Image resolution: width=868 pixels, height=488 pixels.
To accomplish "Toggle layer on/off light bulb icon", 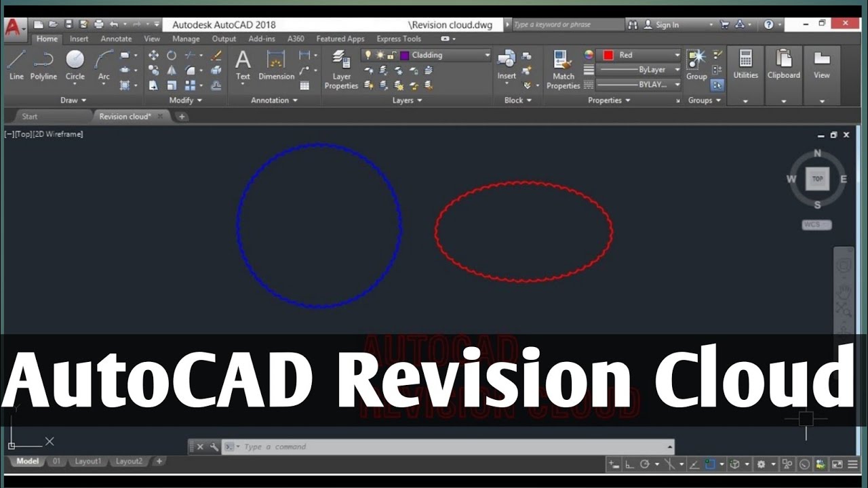I will click(x=368, y=55).
